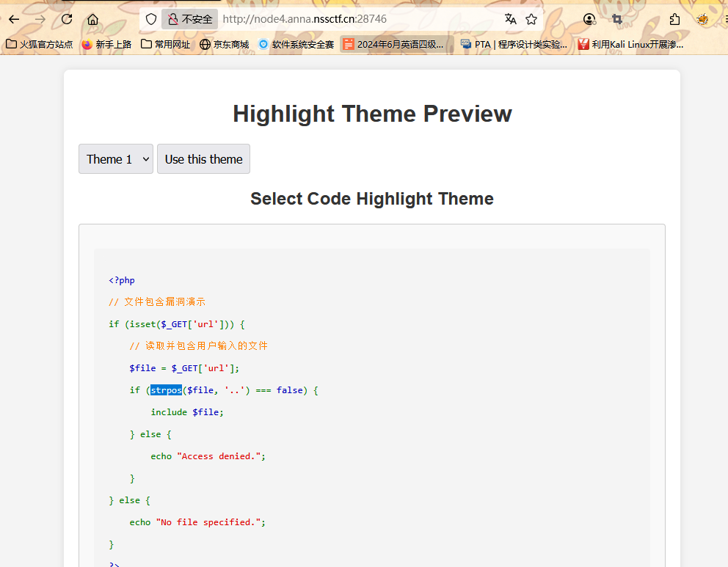Open the extensions puzzle icon

[x=674, y=19]
